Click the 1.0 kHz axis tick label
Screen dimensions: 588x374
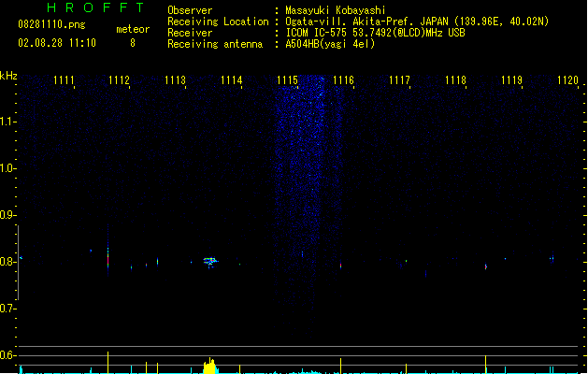click(7, 168)
